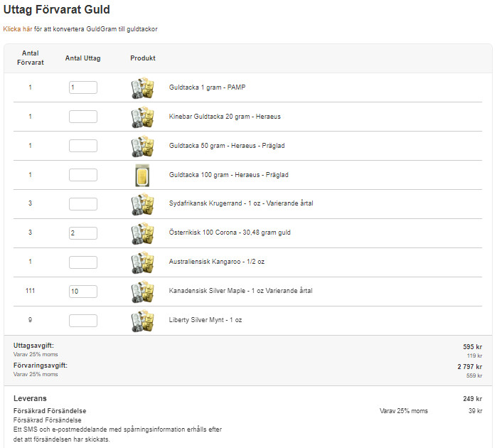
Task: Click the 100 Corona quantity field showing 2
Action: [83, 233]
